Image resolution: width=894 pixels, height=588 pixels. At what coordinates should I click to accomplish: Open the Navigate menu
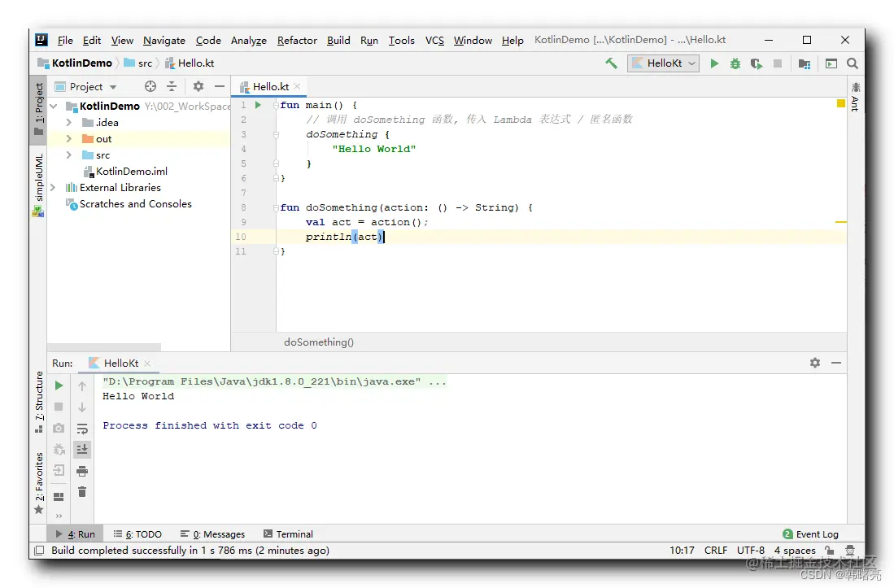[x=164, y=41]
